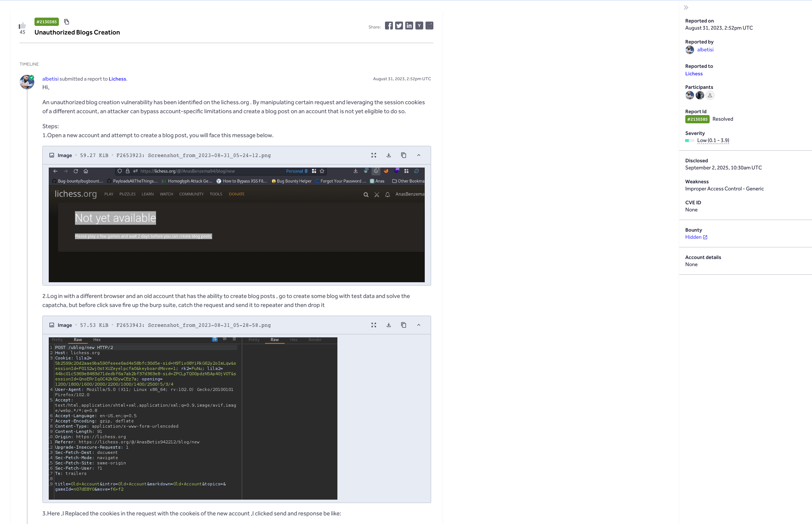This screenshot has width=812, height=524.
Task: Collapse the second image attachment panel
Action: (x=419, y=325)
